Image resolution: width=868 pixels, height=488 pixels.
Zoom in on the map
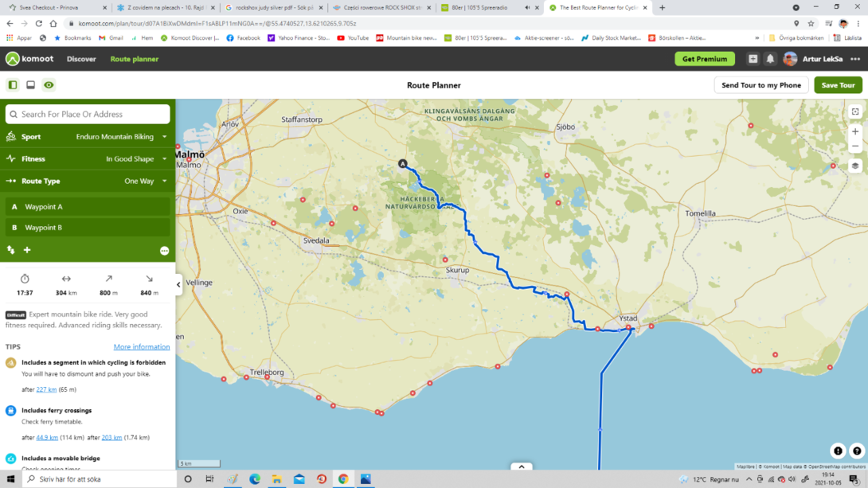tap(855, 131)
